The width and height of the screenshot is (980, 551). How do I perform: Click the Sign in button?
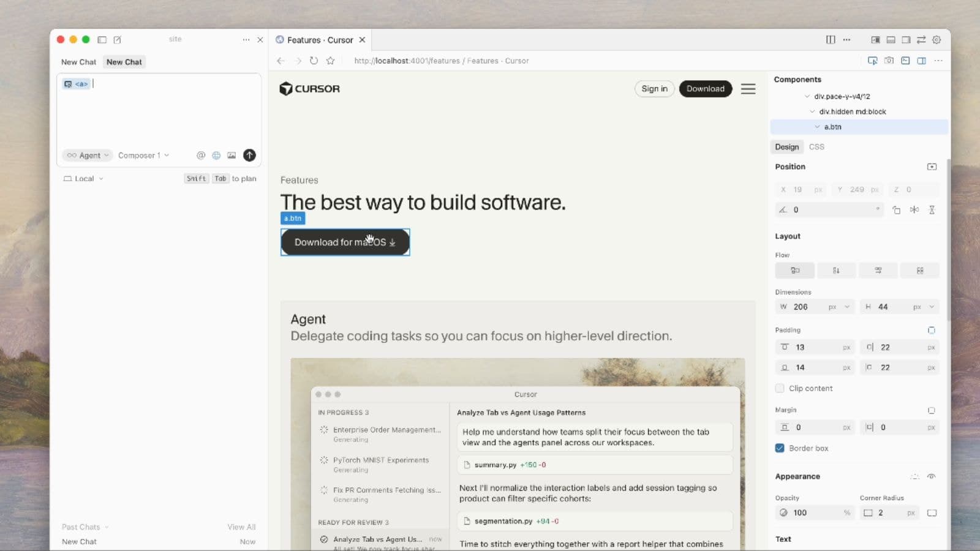coord(654,89)
